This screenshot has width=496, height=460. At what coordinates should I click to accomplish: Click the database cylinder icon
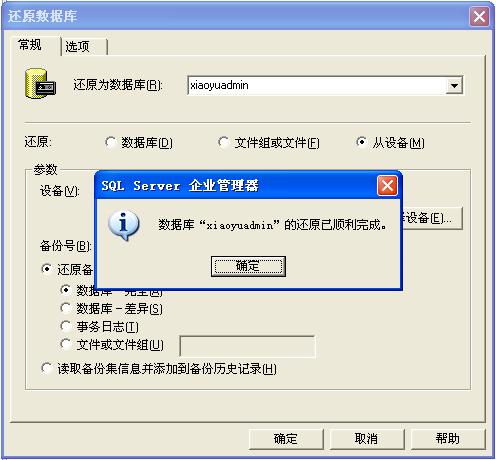pos(41,84)
